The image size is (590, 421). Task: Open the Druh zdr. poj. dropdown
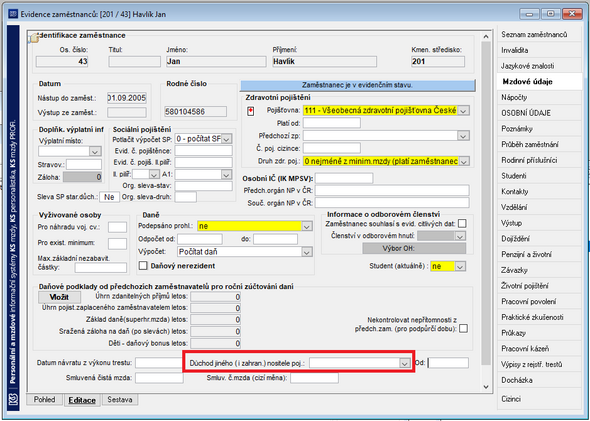[x=463, y=161]
